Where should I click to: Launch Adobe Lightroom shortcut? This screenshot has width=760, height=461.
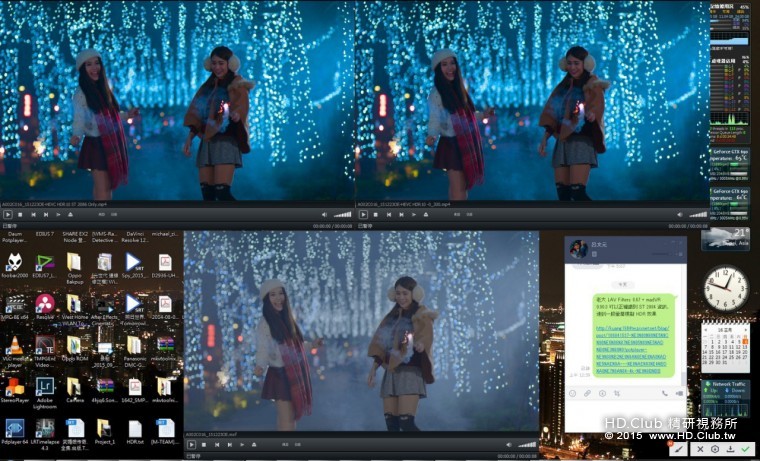click(x=45, y=393)
